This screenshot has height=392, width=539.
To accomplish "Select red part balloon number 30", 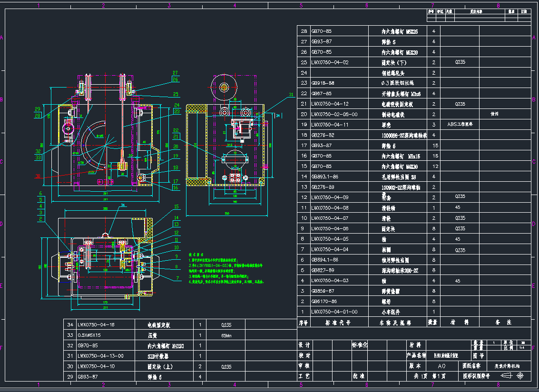I will pos(38,176).
